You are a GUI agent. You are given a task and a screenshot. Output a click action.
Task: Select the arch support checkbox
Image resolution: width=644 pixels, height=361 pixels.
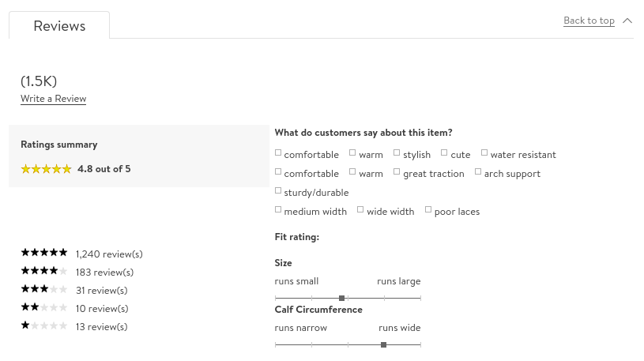pos(478,172)
